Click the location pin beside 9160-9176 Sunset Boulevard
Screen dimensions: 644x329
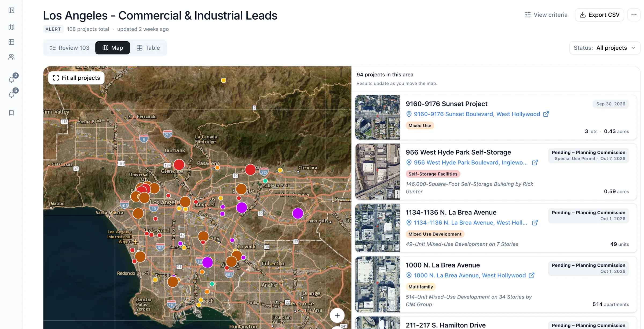coord(409,114)
